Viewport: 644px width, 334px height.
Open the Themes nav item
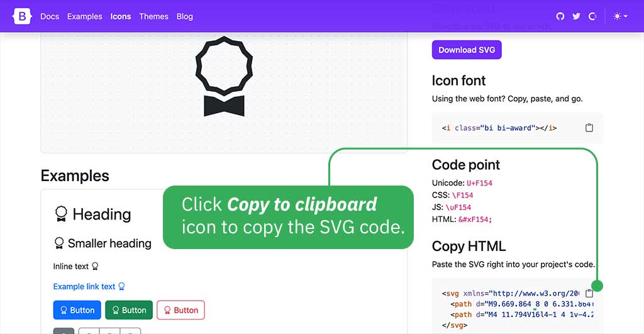(154, 16)
